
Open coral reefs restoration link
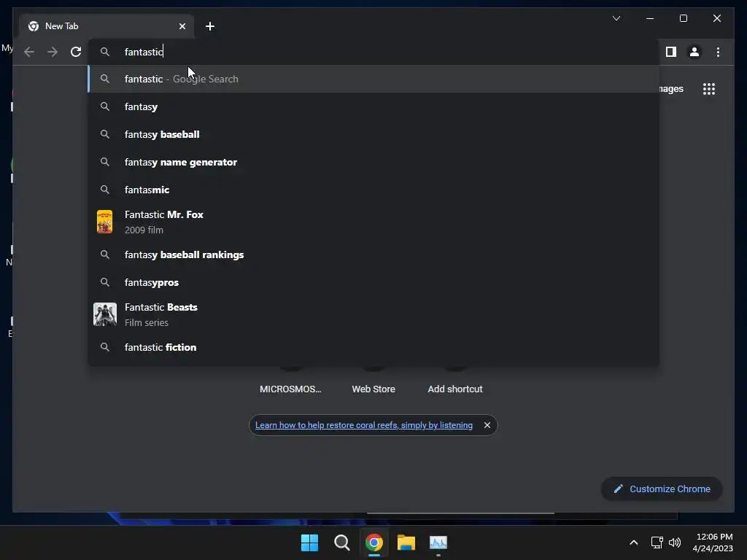pyautogui.click(x=364, y=425)
